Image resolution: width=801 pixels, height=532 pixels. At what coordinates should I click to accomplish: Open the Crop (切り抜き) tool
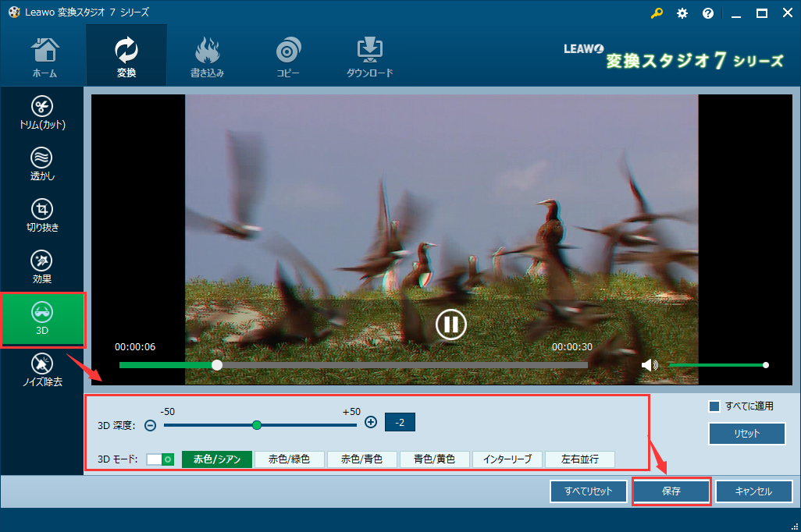41,216
